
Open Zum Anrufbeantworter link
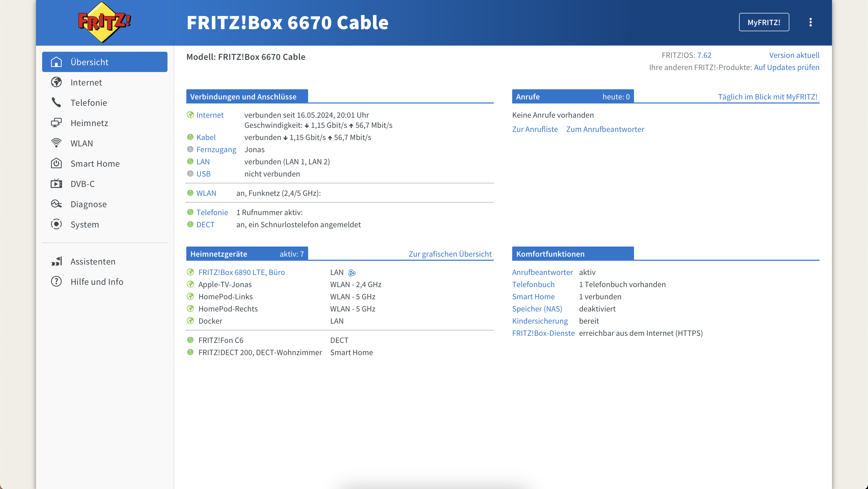[x=605, y=129]
